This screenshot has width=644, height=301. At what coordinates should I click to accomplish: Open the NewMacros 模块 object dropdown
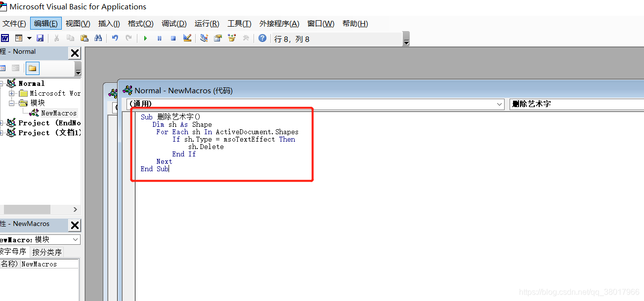click(x=75, y=239)
